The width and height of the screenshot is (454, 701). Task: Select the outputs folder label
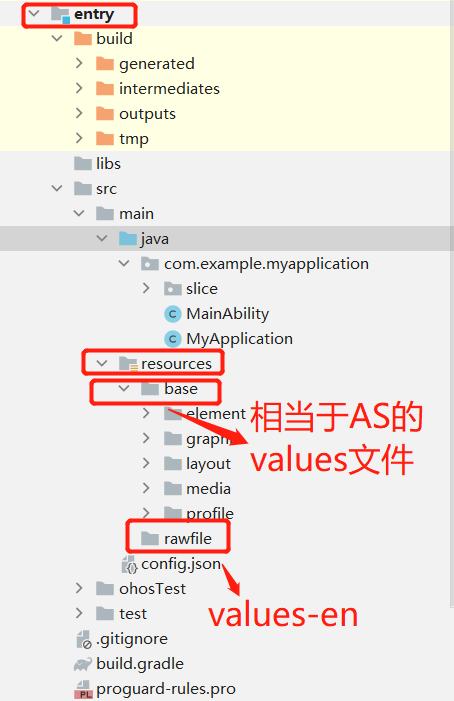click(147, 114)
